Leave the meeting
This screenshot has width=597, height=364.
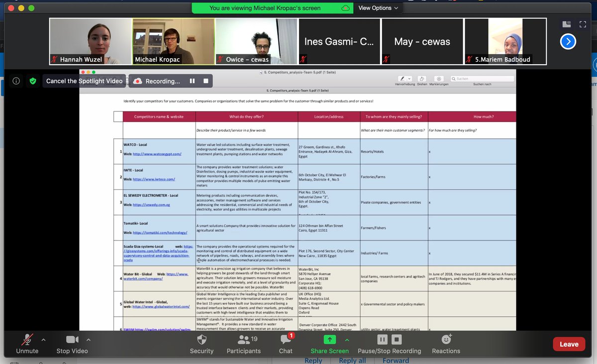click(569, 344)
